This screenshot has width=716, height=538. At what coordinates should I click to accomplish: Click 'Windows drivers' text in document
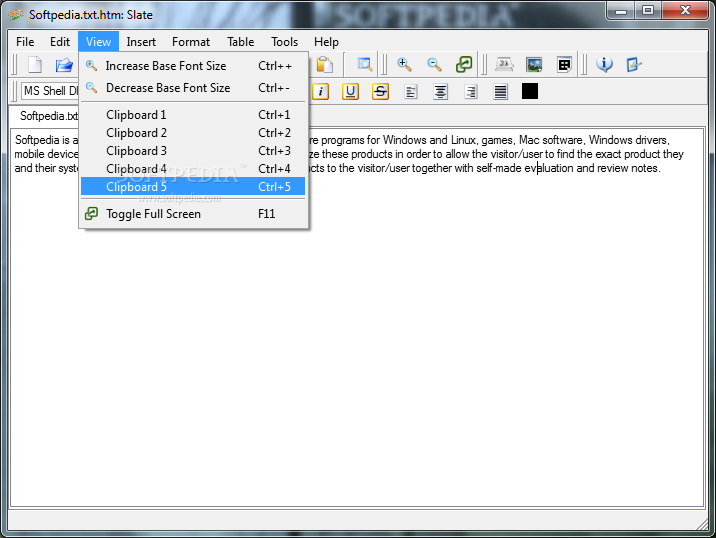[628, 140]
